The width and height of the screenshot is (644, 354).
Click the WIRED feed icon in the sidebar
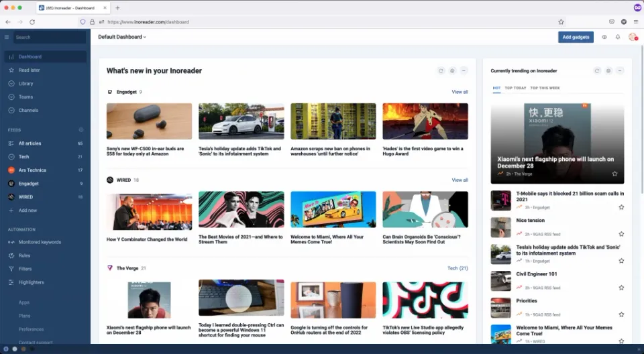[11, 197]
